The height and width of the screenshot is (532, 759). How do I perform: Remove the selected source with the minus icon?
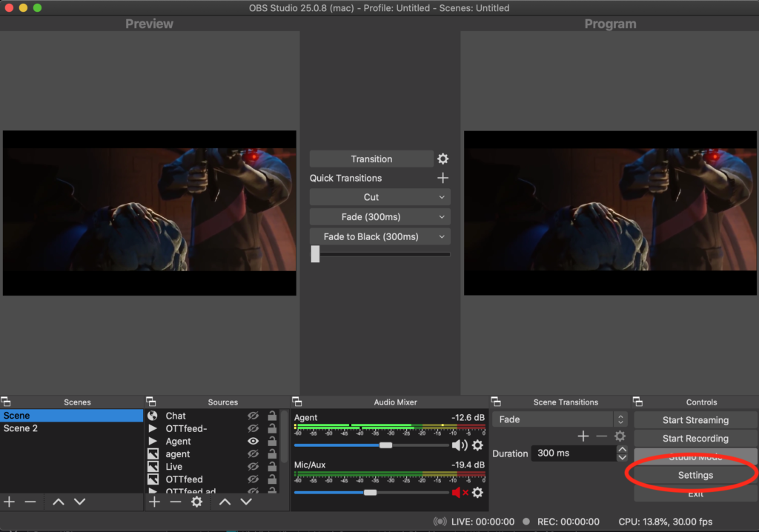tap(175, 502)
